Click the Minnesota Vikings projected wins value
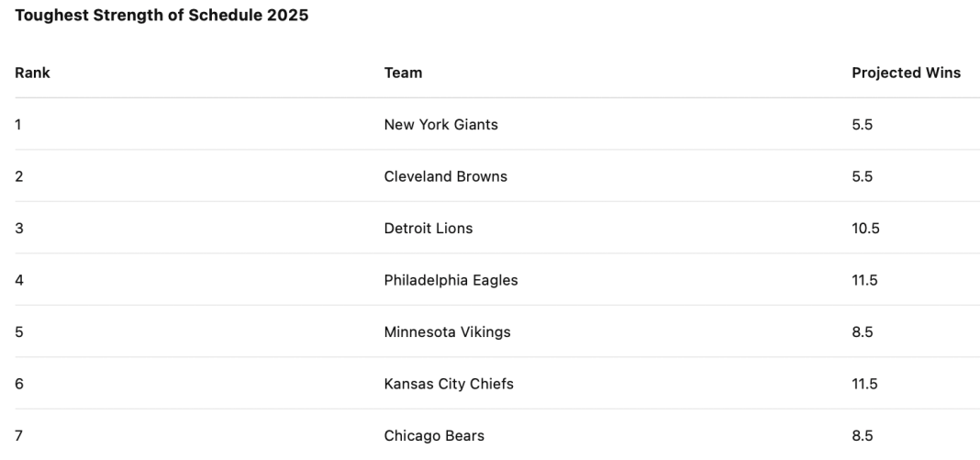Image resolution: width=980 pixels, height=460 pixels. 862,331
